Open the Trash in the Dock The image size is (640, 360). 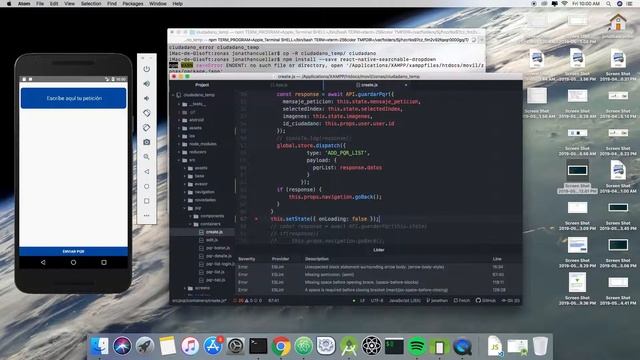[540, 346]
